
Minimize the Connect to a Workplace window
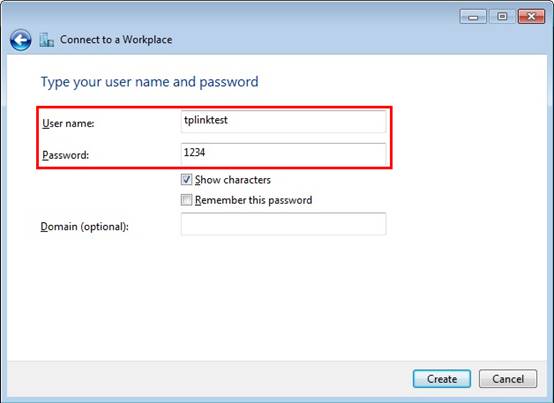click(x=473, y=17)
